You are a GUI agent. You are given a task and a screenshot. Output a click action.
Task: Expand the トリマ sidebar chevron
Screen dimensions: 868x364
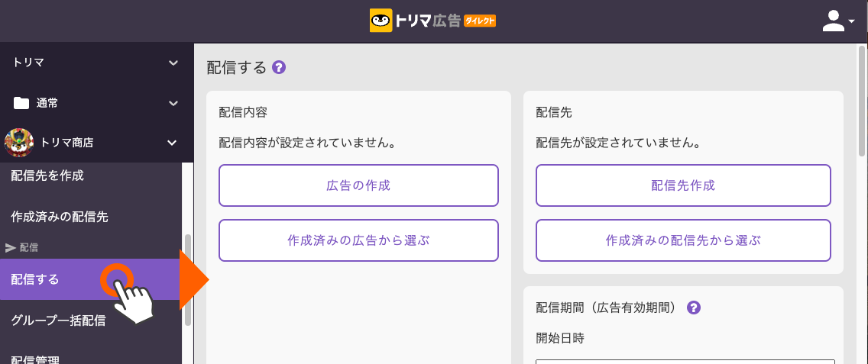pyautogui.click(x=173, y=63)
